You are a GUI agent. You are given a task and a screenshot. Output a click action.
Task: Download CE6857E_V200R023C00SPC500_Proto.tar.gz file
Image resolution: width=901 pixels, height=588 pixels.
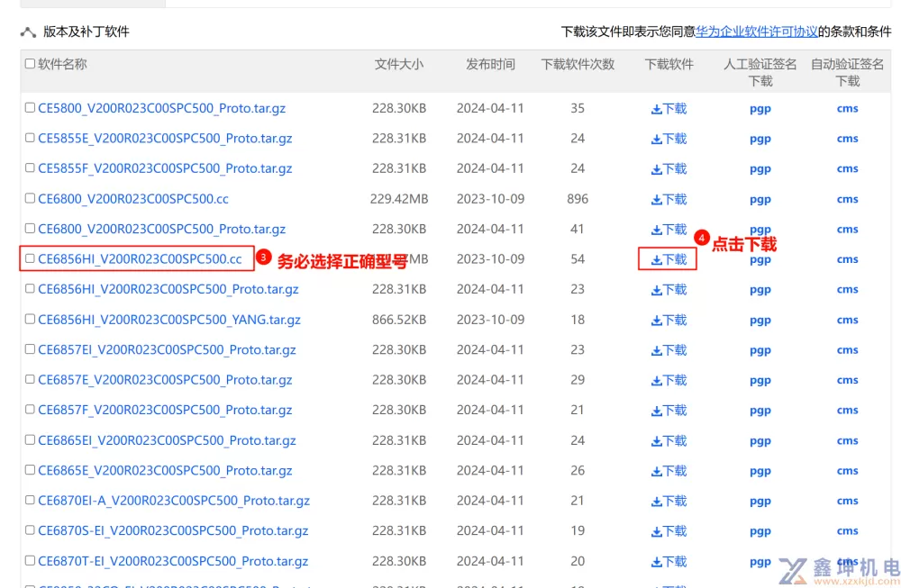[x=669, y=380]
